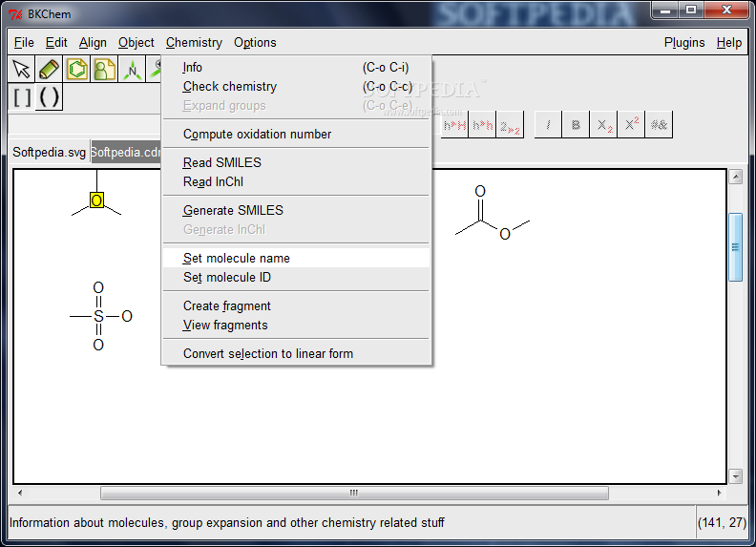
Task: Maximize the BKChem window
Action: [691, 11]
